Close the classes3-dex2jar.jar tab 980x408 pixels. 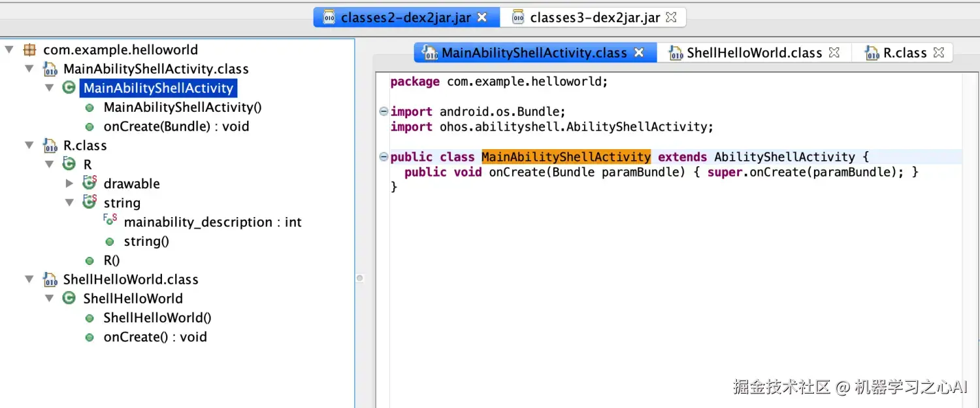(x=671, y=18)
